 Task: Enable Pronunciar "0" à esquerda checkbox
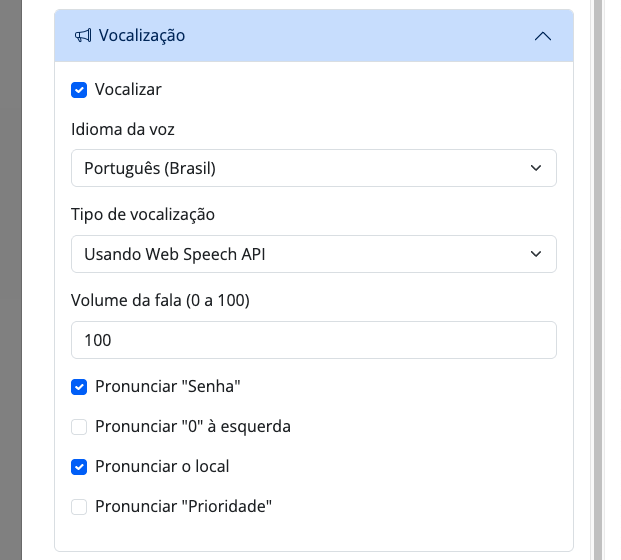click(80, 427)
